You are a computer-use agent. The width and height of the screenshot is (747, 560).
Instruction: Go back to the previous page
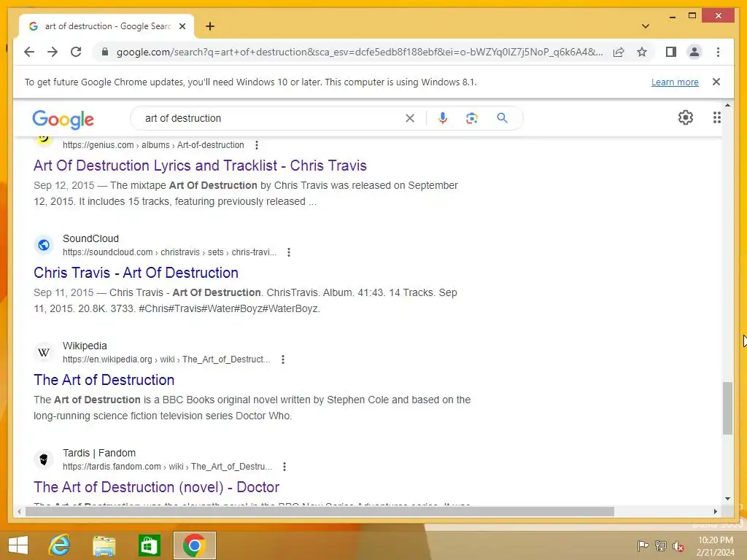[29, 52]
